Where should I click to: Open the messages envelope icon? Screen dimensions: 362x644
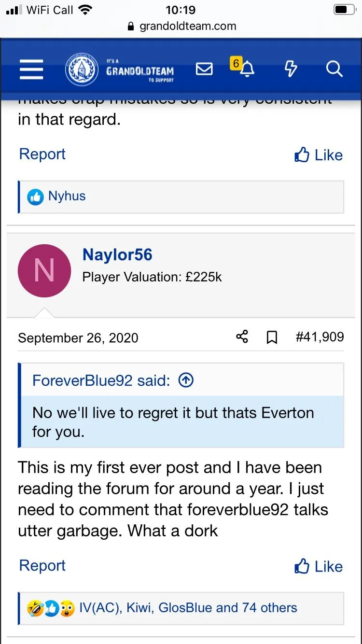pos(204,70)
